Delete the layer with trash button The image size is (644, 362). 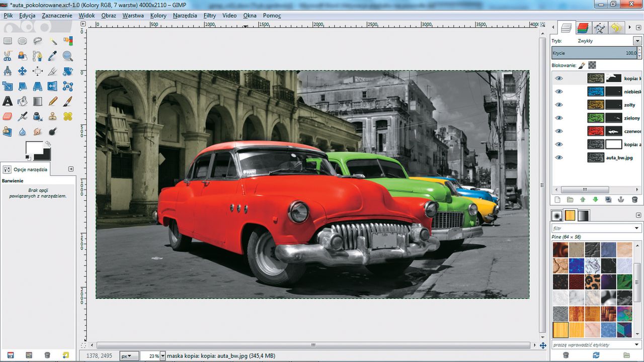(x=634, y=200)
